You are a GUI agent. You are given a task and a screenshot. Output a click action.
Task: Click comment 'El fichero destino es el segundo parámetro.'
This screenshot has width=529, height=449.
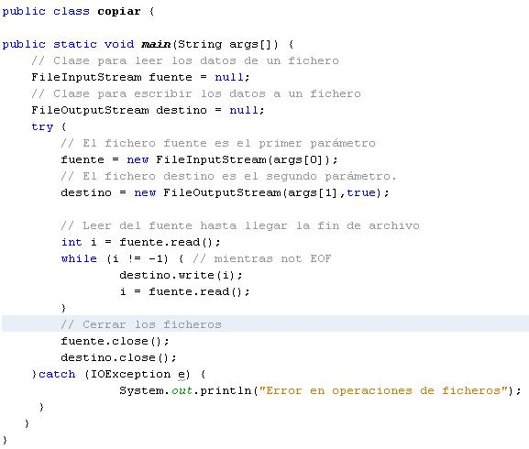[x=228, y=176]
